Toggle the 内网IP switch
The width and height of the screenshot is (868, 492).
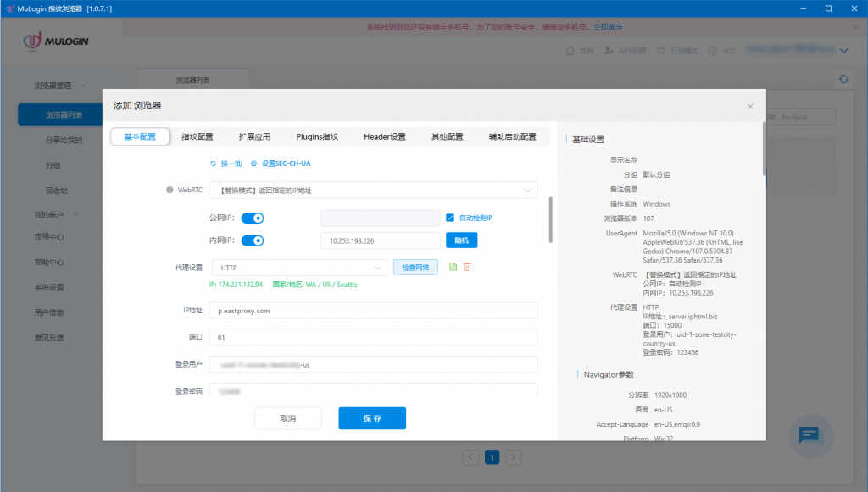click(253, 240)
